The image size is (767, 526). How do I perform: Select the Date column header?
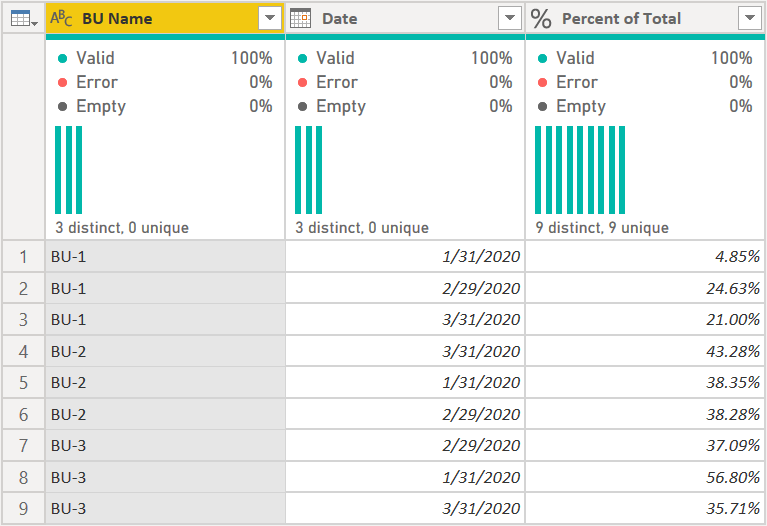pyautogui.click(x=405, y=18)
